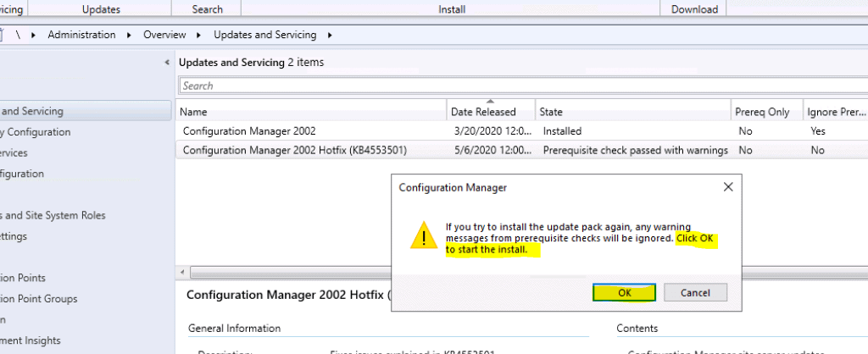Click the General Information section heading

(x=234, y=328)
